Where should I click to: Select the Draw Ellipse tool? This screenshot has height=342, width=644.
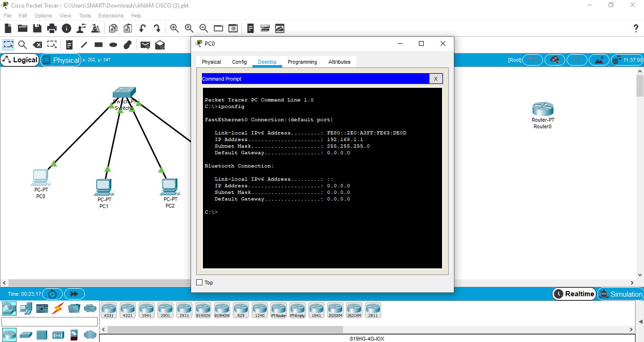pos(113,45)
